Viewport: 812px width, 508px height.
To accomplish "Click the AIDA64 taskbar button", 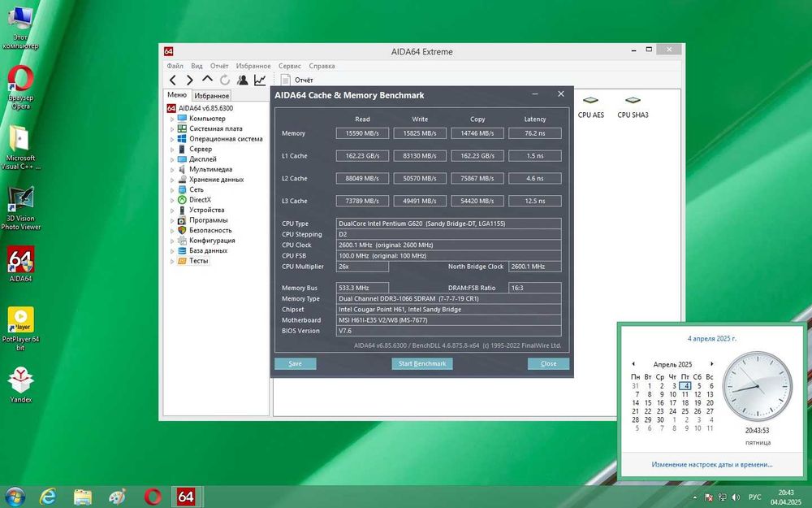I will coord(186,497).
